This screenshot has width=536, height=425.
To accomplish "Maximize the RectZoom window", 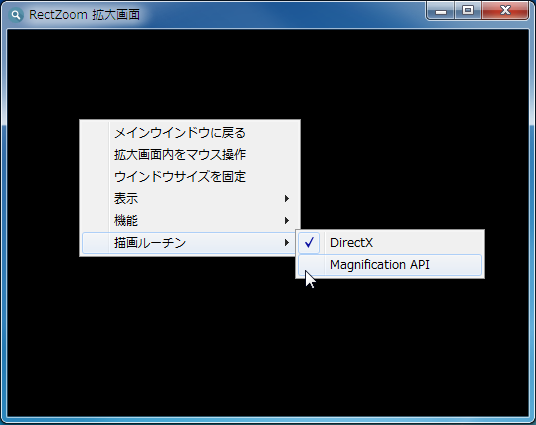I will pos(468,11).
